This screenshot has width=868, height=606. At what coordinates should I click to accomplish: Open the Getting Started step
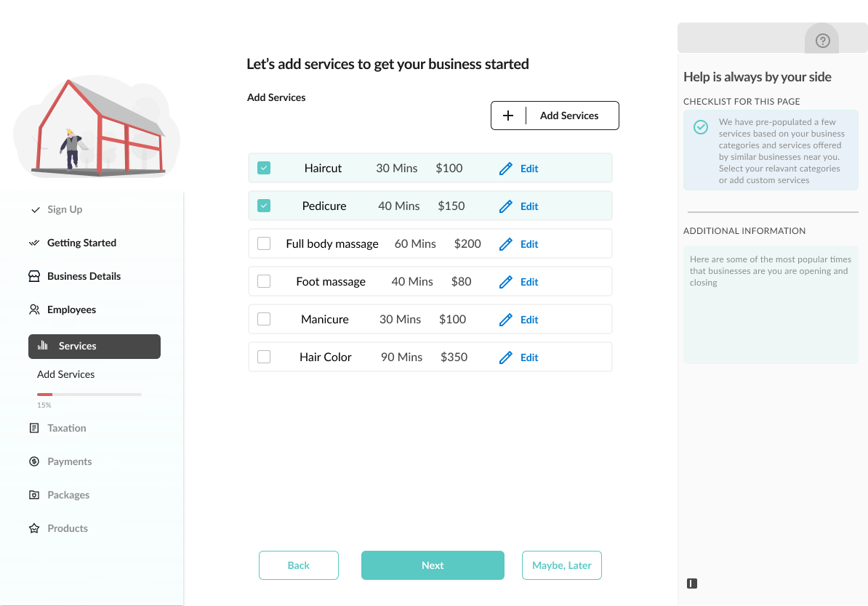coord(81,243)
